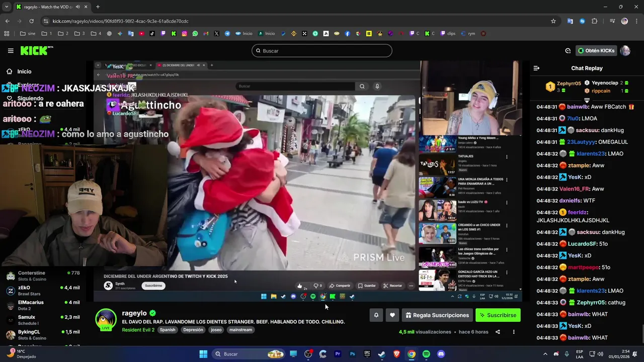
Task: Open the Windows Start menu
Action: (203, 354)
